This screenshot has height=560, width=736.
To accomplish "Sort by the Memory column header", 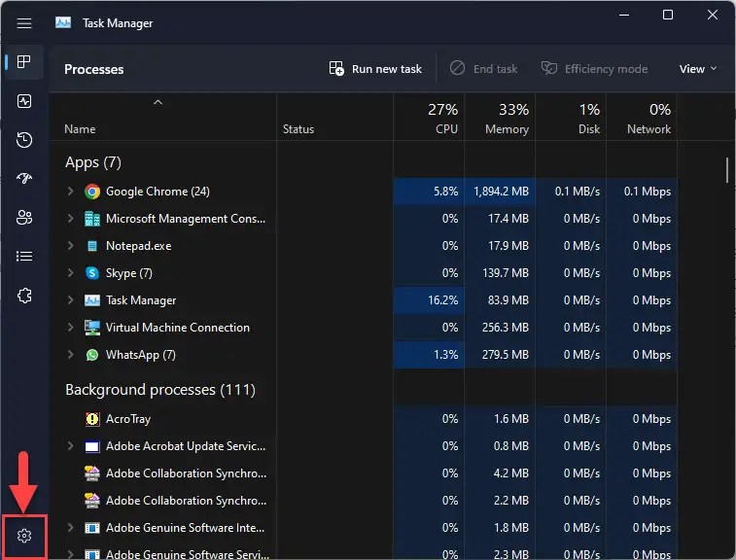I will (x=500, y=119).
